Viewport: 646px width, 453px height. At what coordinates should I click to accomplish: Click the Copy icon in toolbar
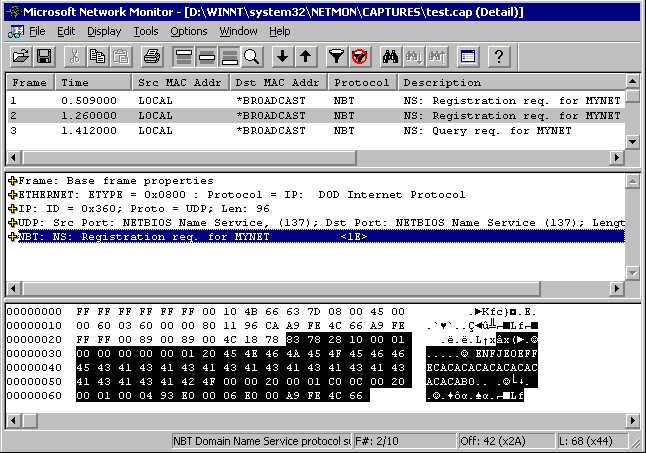pyautogui.click(x=98, y=56)
